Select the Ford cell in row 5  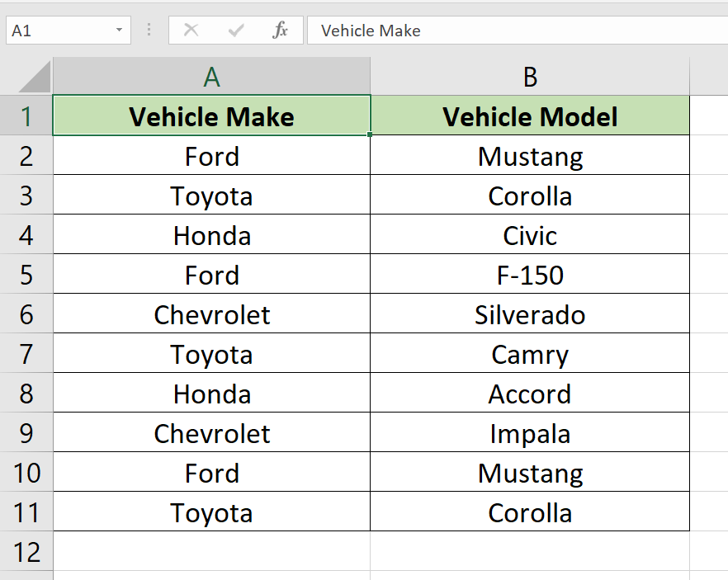(x=211, y=274)
